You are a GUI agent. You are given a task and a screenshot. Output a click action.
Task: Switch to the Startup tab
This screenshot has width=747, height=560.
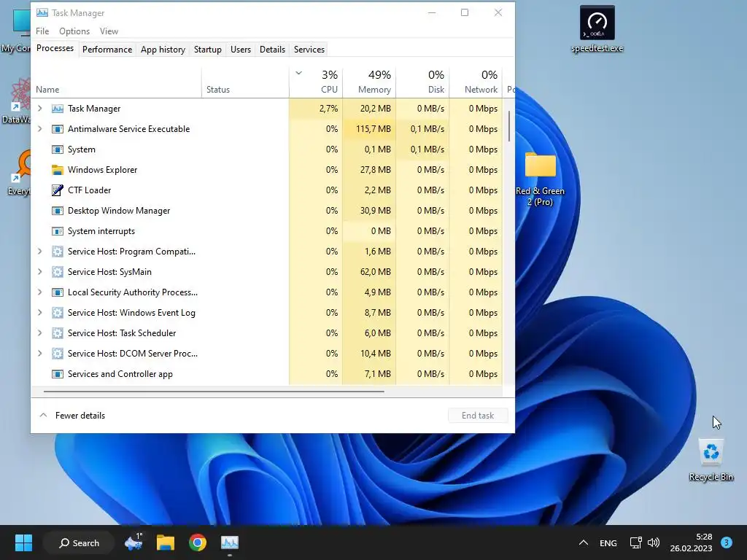point(208,50)
